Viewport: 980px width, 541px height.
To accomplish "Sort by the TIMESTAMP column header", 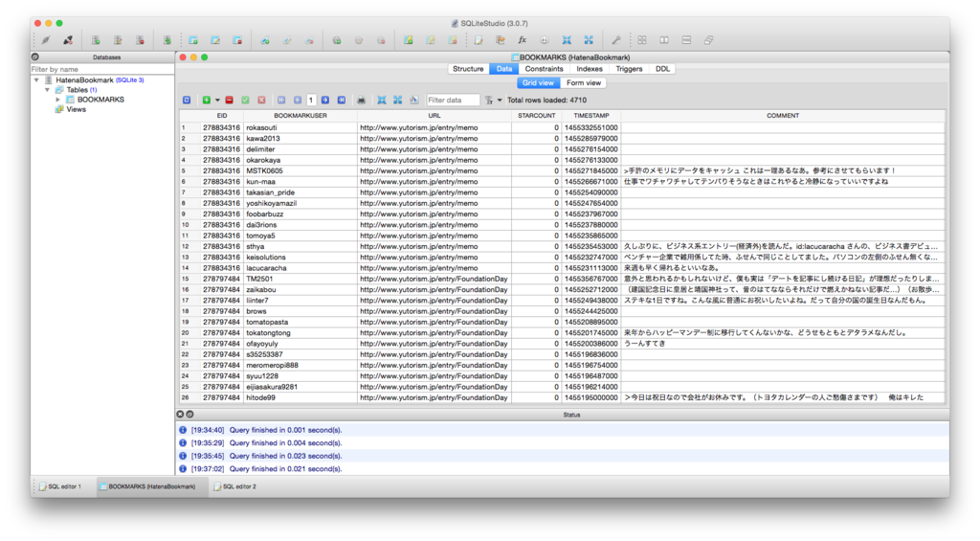I will click(x=590, y=116).
